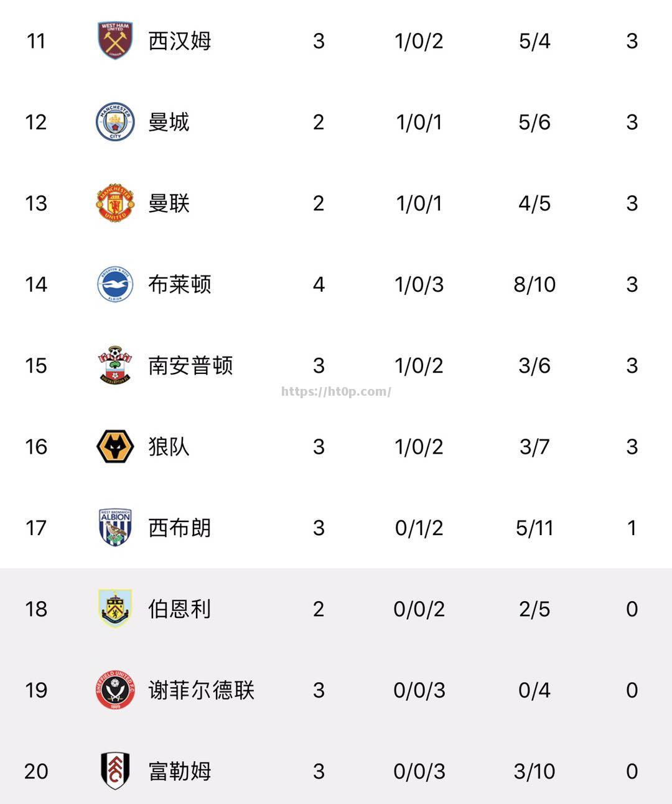
Task: Click the Fulham club crest icon
Action: [x=115, y=771]
